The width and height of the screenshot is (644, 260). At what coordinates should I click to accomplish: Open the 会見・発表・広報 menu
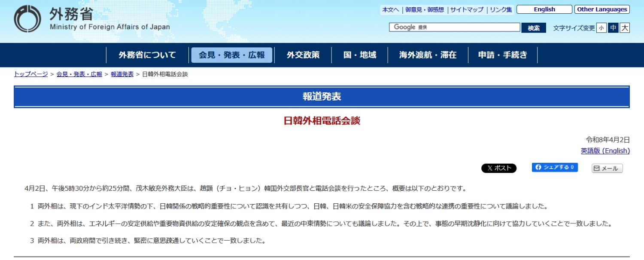coord(232,55)
